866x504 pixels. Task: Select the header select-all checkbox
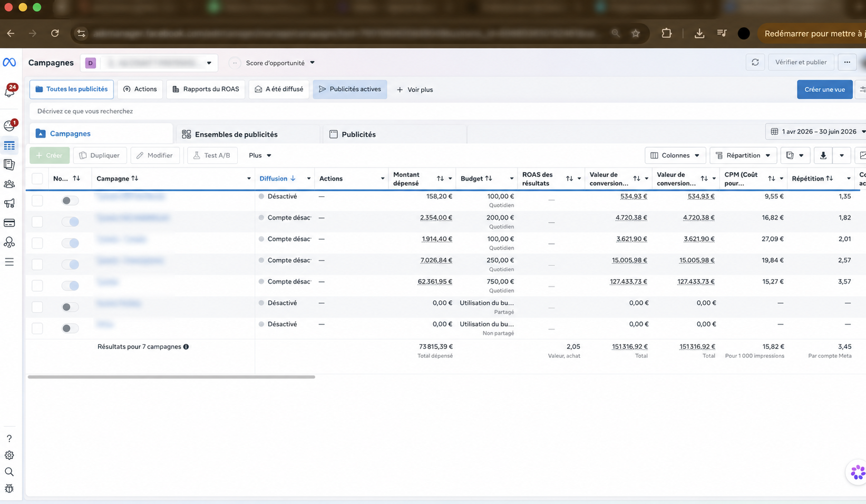coord(37,179)
